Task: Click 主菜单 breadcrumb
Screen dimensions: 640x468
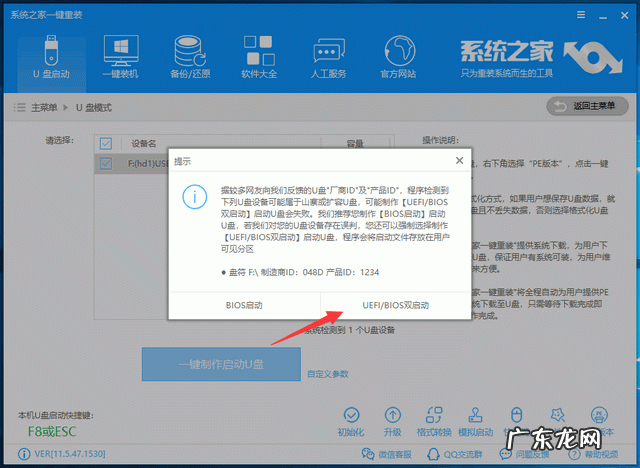Action: (x=44, y=108)
